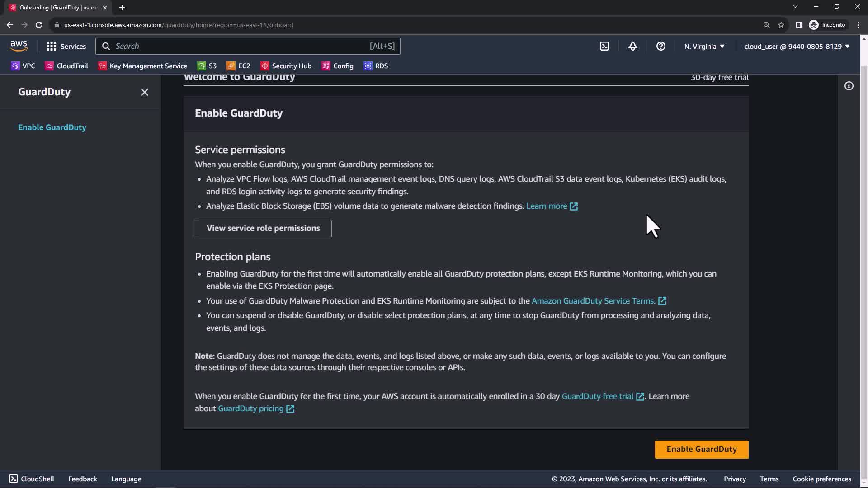Image resolution: width=868 pixels, height=488 pixels.
Task: Open the Chrome tab search chevron
Action: point(795,7)
